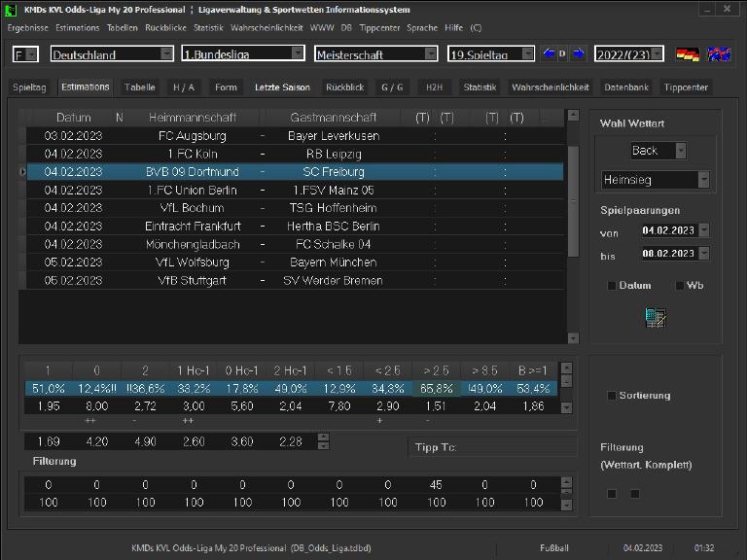The image size is (747, 560).
Task: Open the Heimsieg dropdown
Action: coord(703,180)
